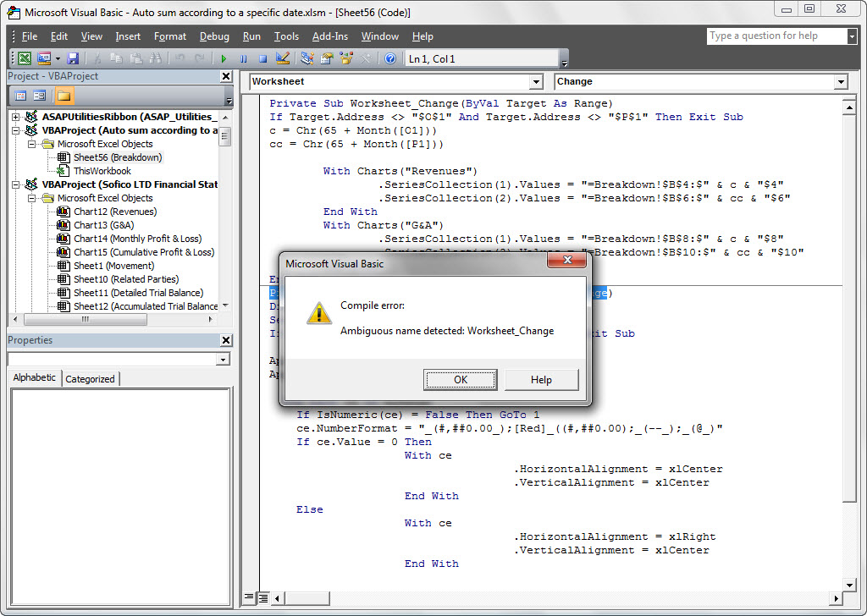Switch to Alphabetic properties tab
Image resolution: width=867 pixels, height=616 pixels.
tap(34, 378)
